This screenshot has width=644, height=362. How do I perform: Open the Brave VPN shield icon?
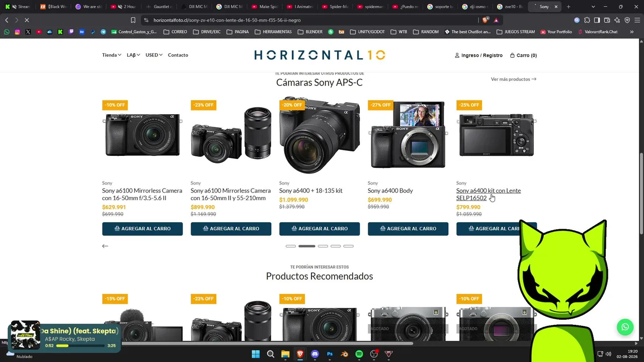pos(627,20)
